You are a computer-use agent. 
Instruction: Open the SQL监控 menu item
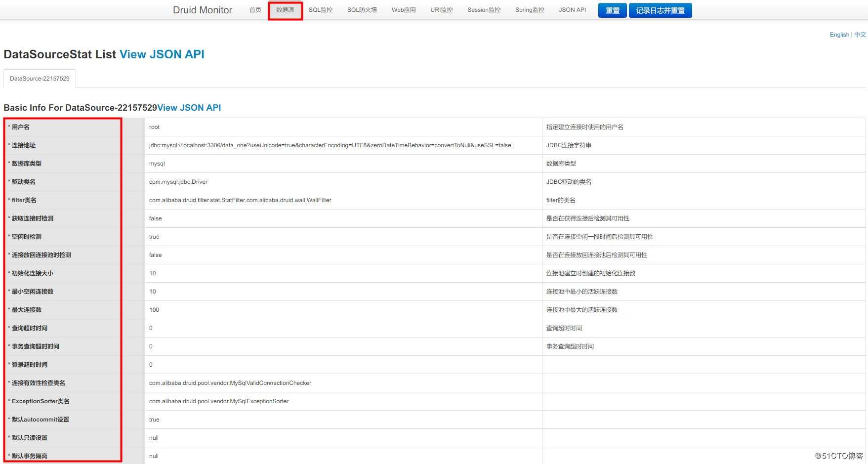click(x=321, y=10)
